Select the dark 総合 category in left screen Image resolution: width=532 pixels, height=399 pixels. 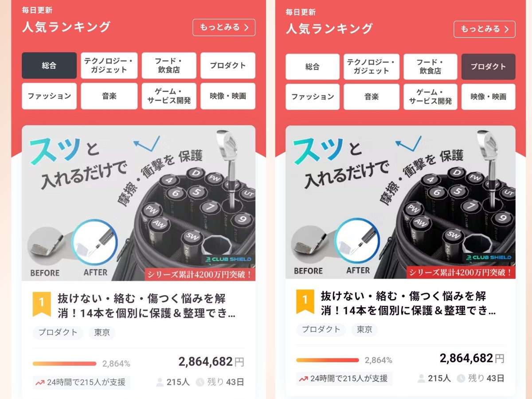(49, 66)
